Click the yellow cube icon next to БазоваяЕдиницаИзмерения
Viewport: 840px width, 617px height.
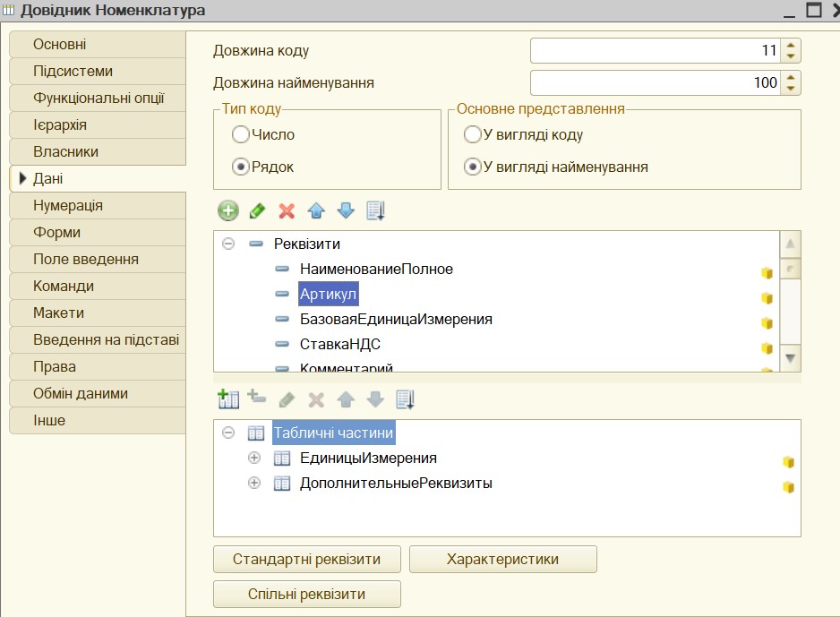(x=767, y=323)
